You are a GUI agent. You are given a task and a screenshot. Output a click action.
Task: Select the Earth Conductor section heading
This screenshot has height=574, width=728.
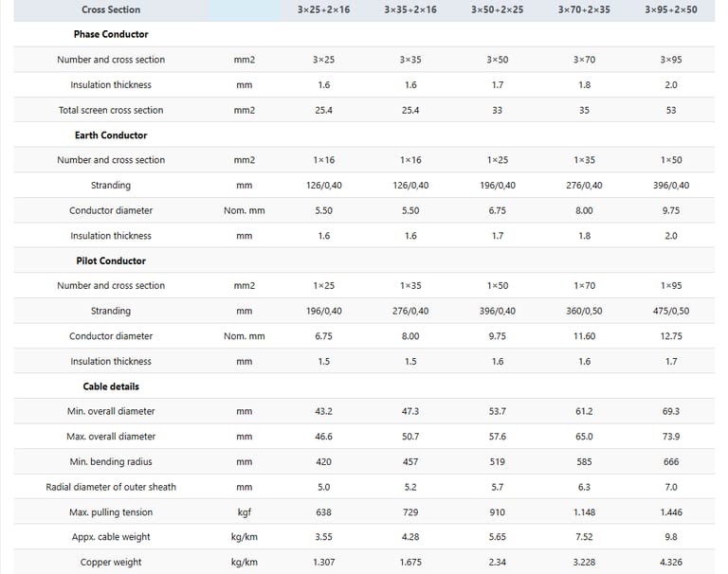pos(111,135)
